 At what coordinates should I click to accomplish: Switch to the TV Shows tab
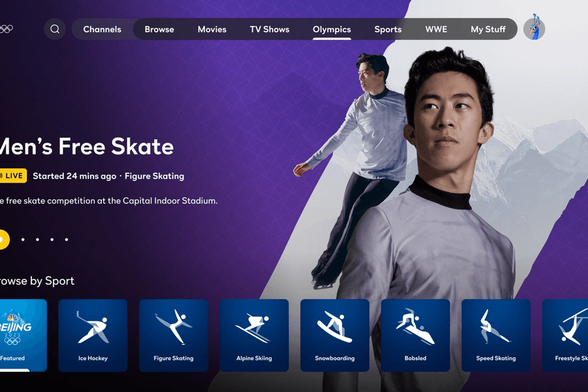click(269, 29)
